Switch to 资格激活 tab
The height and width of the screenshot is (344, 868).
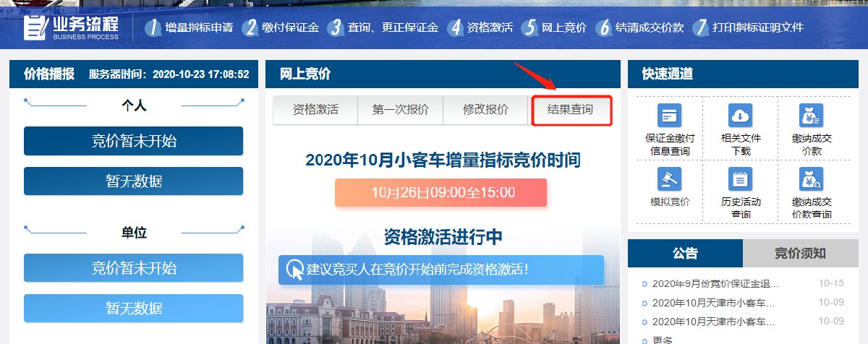[x=315, y=110]
